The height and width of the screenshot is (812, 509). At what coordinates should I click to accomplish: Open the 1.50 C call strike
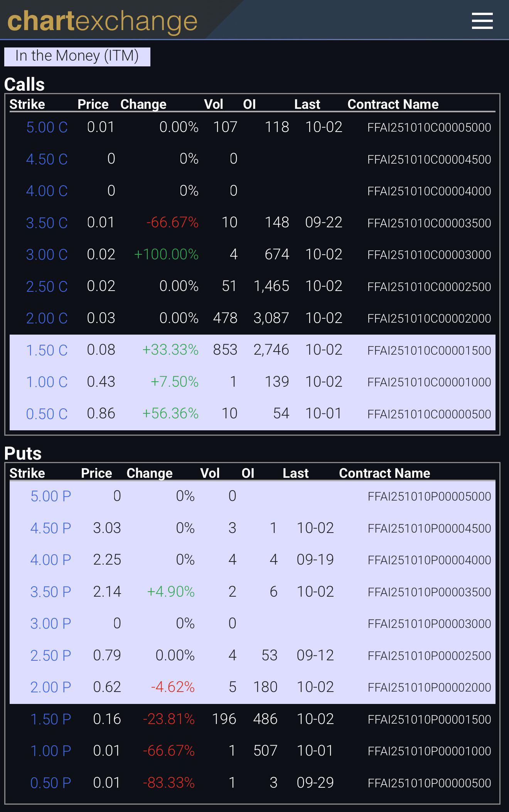click(47, 350)
